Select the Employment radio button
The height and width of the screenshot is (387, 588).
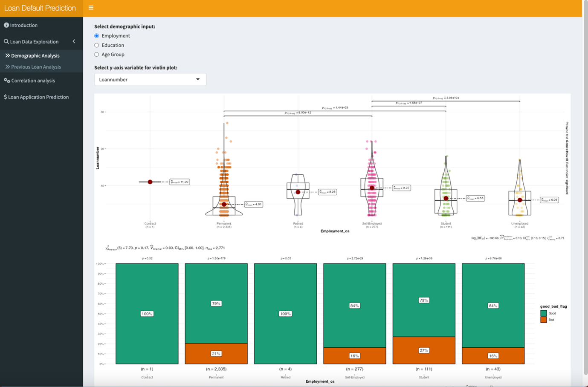click(x=97, y=36)
